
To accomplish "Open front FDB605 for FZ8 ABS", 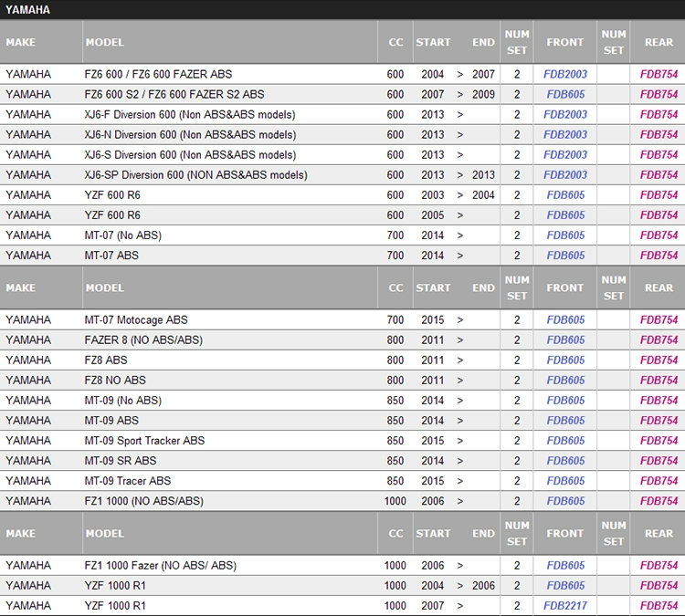I will pos(565,360).
